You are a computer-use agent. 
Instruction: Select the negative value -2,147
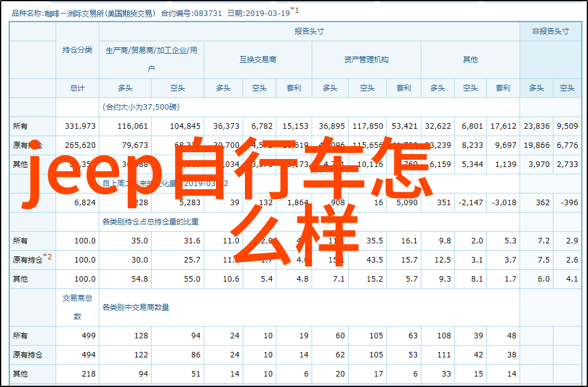[471, 203]
